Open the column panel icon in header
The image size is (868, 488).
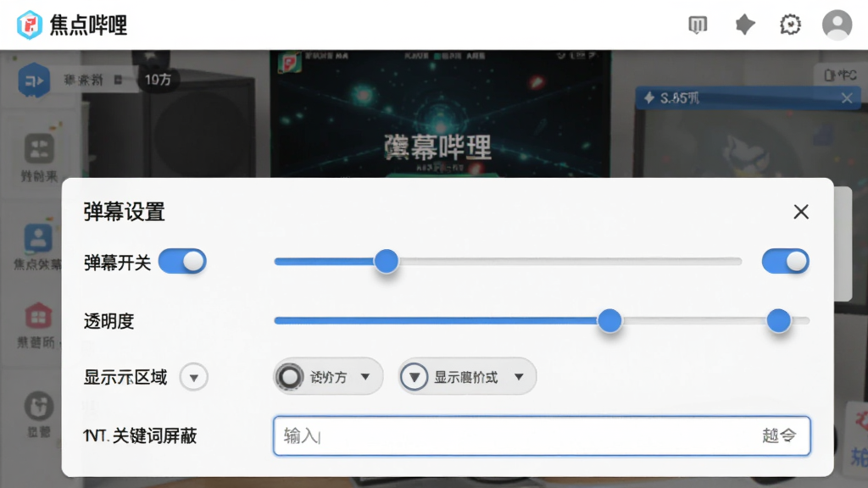(698, 25)
